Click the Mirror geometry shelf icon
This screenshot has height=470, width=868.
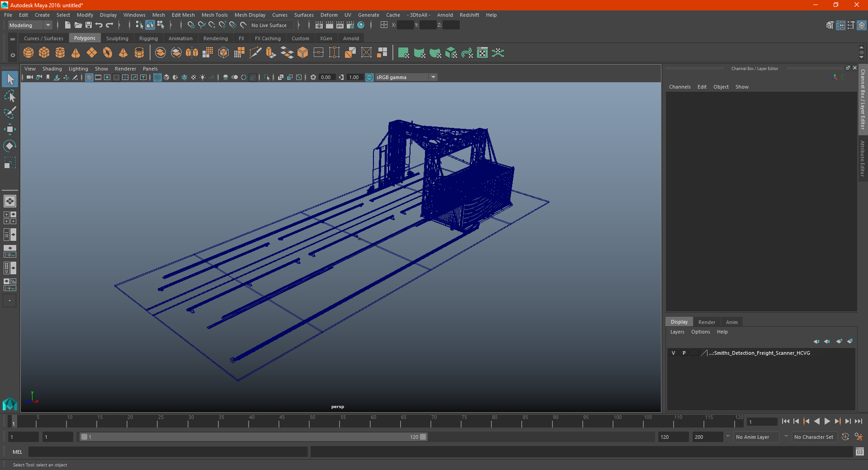pos(192,53)
